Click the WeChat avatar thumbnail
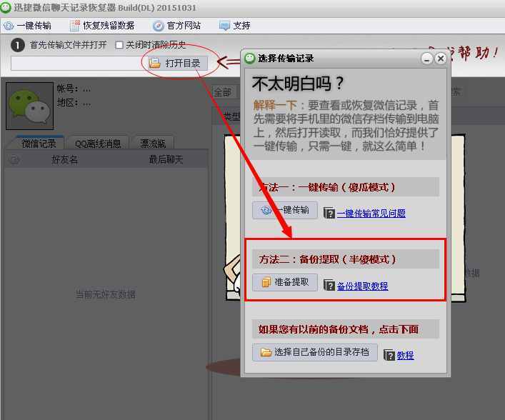The height and width of the screenshot is (420, 505). (x=30, y=106)
